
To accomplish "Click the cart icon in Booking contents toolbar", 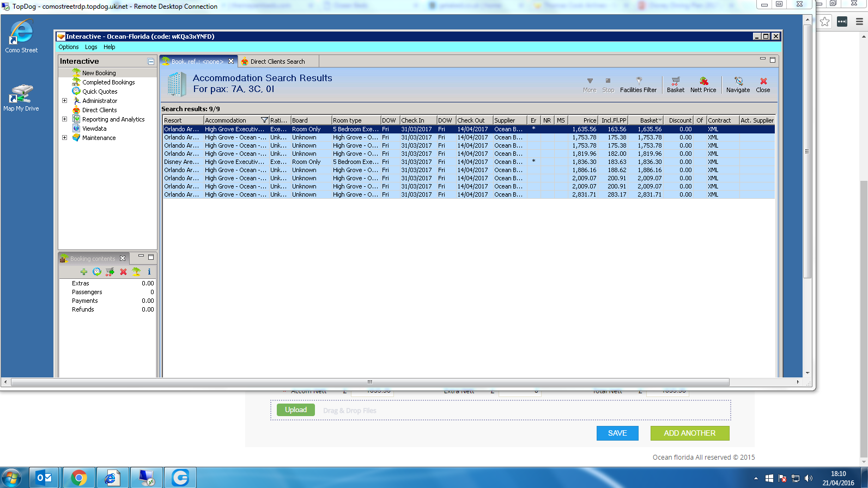I will (110, 272).
